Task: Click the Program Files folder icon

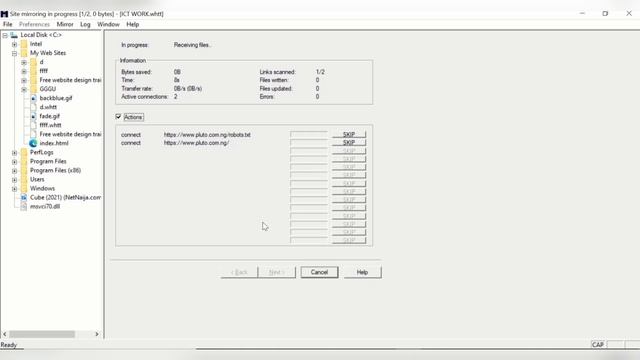Action: [24, 161]
